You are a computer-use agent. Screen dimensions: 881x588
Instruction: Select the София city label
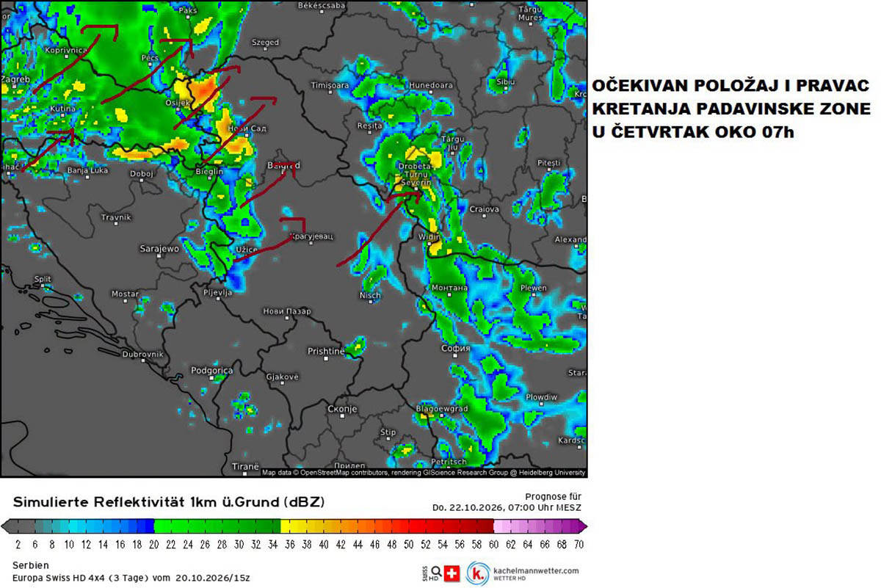pos(457,349)
